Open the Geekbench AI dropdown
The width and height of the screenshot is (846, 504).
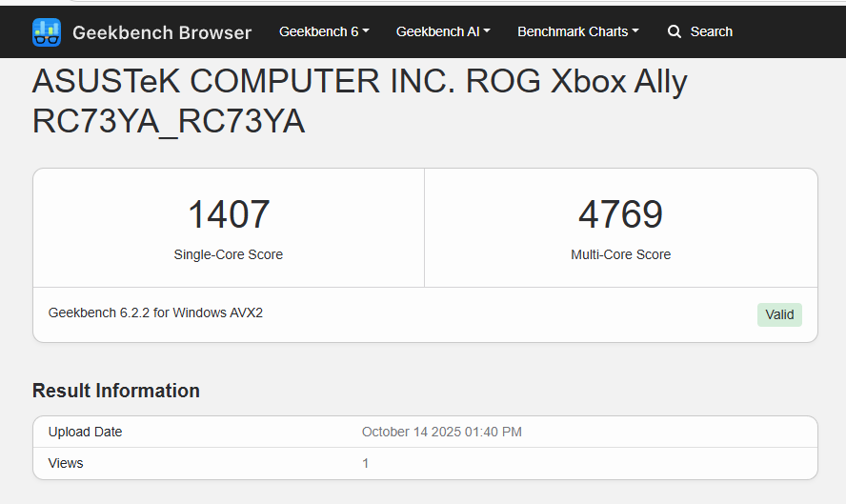(x=443, y=31)
